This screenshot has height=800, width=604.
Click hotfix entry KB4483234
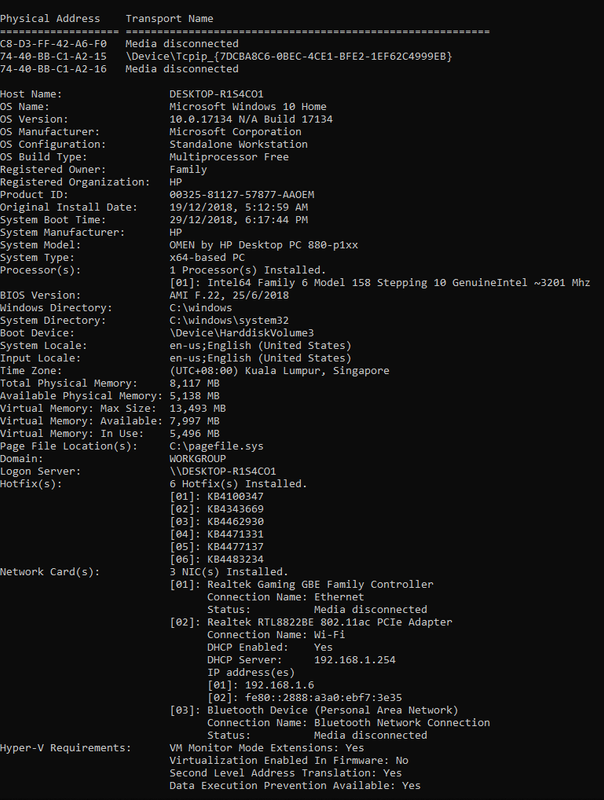235,559
